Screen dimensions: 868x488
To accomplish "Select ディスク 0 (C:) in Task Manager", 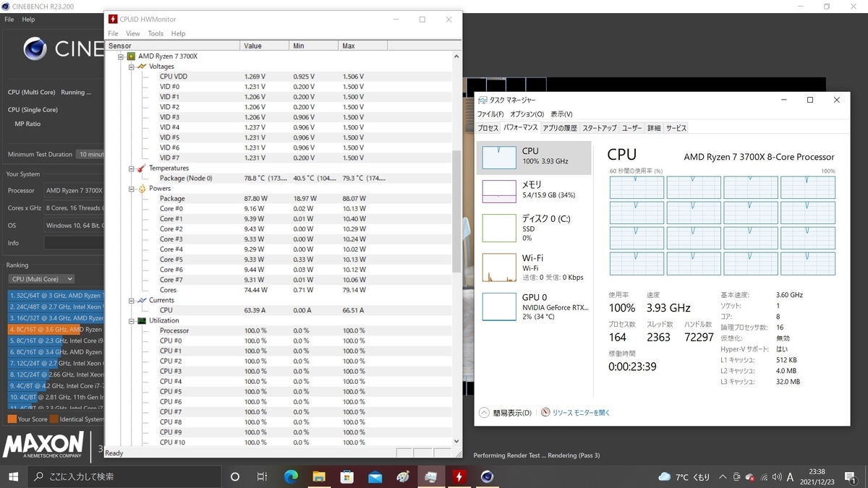I will pyautogui.click(x=534, y=227).
